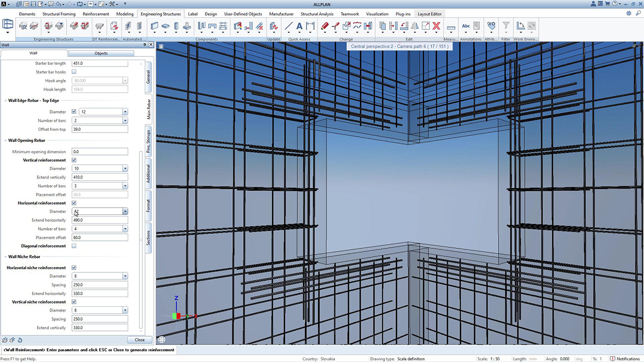Toggle the Vertical niche reinforcement checkbox

click(x=74, y=301)
